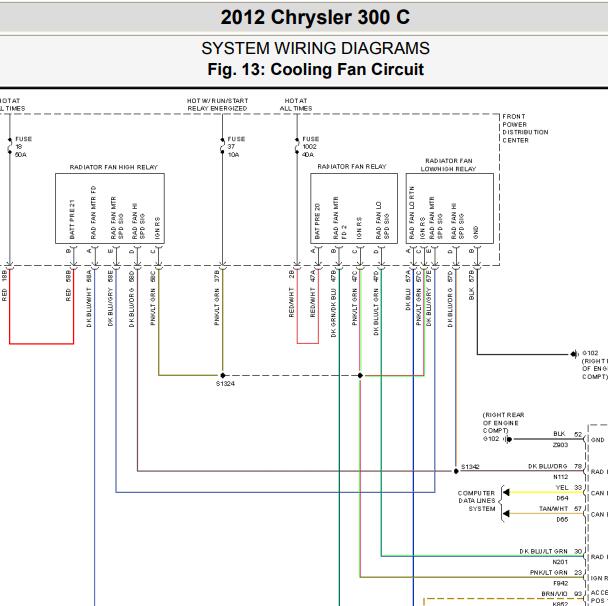Viewport: 608px width, 606px height.
Task: Select the "FRONT POWER DISTRIBUTION CENTER" label
Action: point(525,128)
